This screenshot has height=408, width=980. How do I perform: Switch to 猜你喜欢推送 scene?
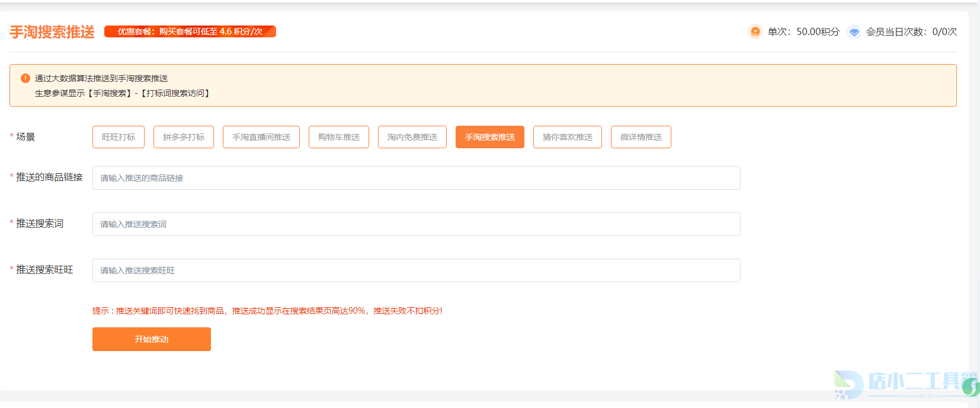[568, 137]
